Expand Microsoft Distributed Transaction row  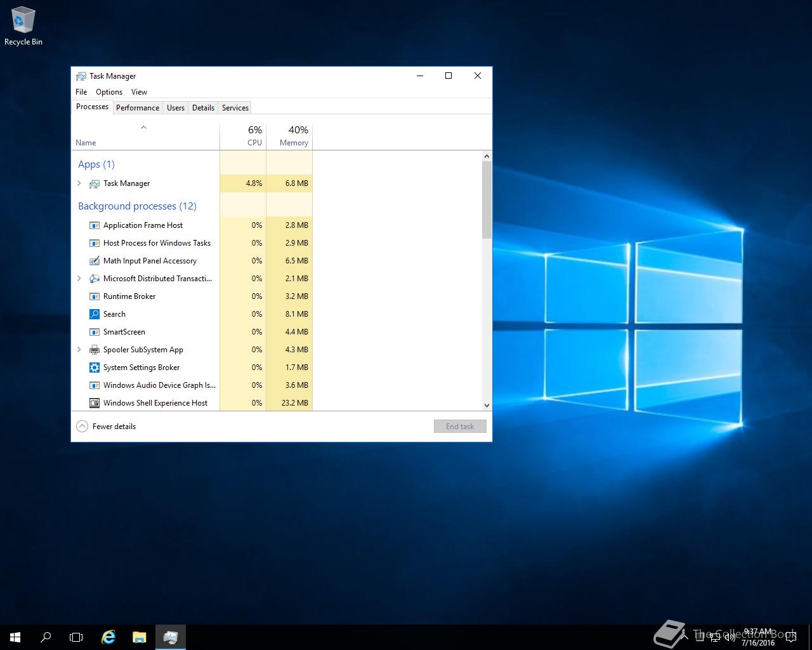point(79,279)
